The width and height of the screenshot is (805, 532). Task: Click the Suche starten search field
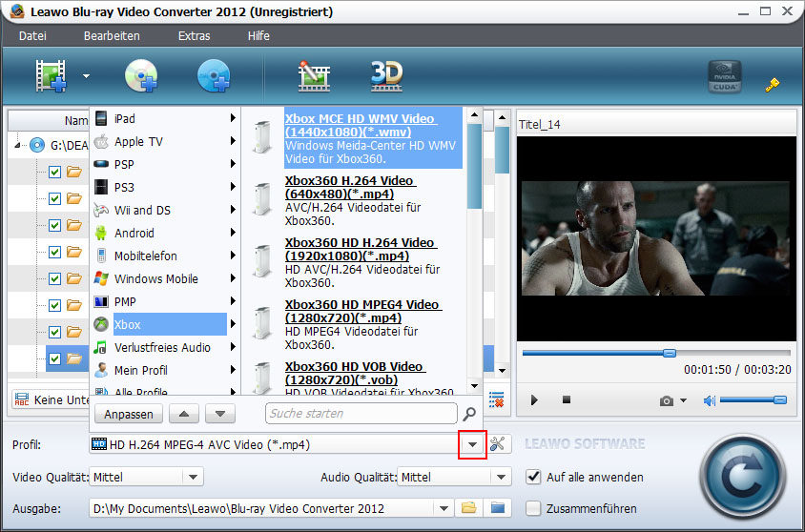point(361,414)
